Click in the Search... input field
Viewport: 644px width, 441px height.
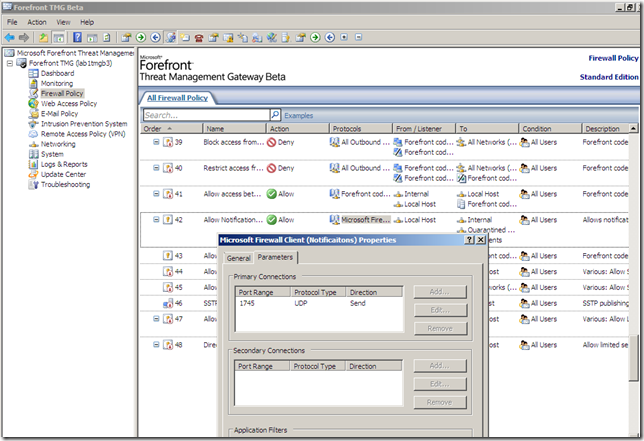tap(206, 115)
